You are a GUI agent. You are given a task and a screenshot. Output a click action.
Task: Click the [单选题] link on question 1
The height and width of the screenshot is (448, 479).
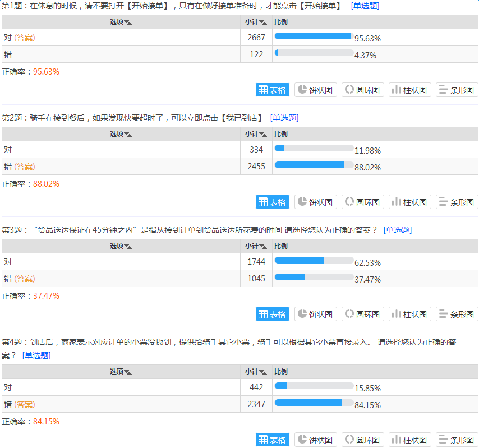[365, 6]
